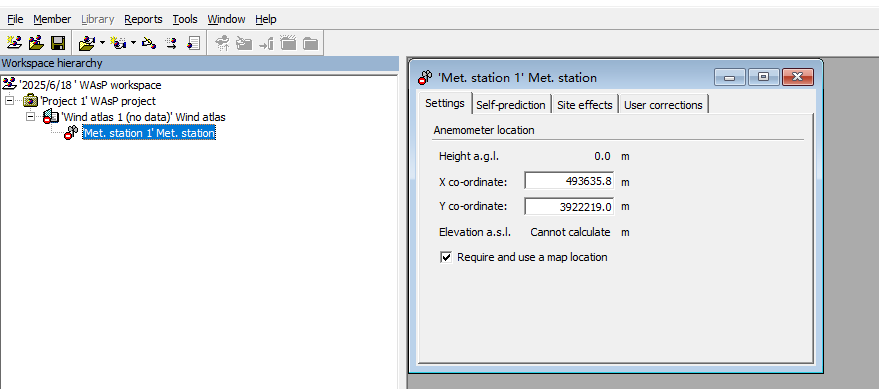
Task: Click the greyed arrow-into-folder icon
Action: tap(266, 43)
